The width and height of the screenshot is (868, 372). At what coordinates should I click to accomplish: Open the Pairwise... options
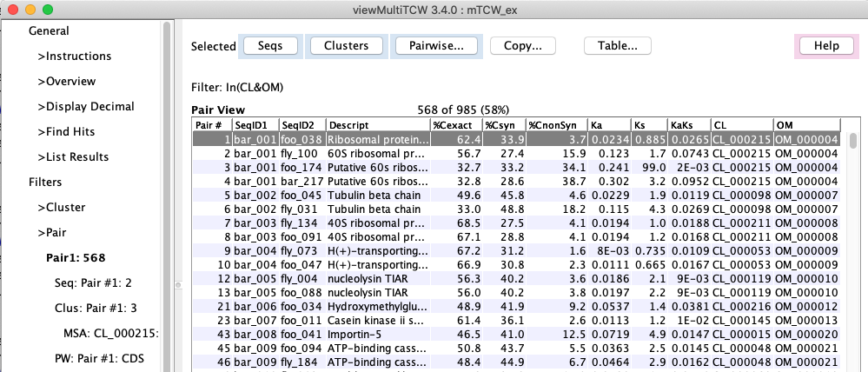click(x=435, y=46)
